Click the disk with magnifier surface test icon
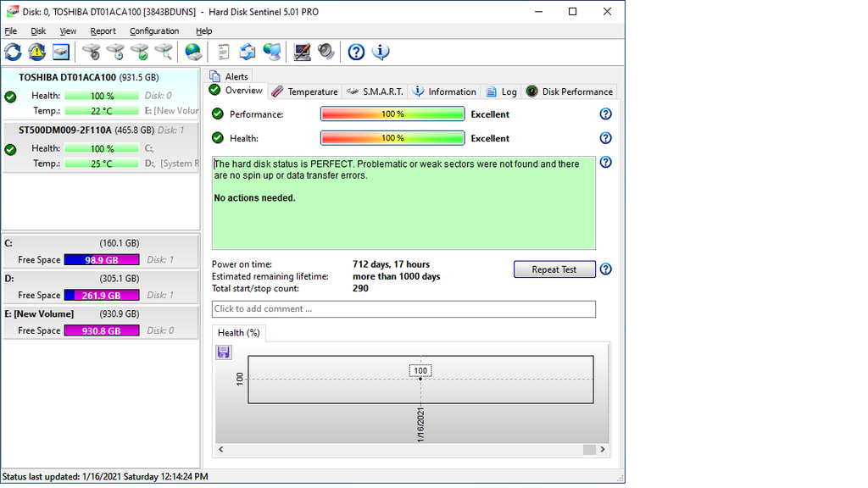This screenshot has width=868, height=488. [164, 52]
